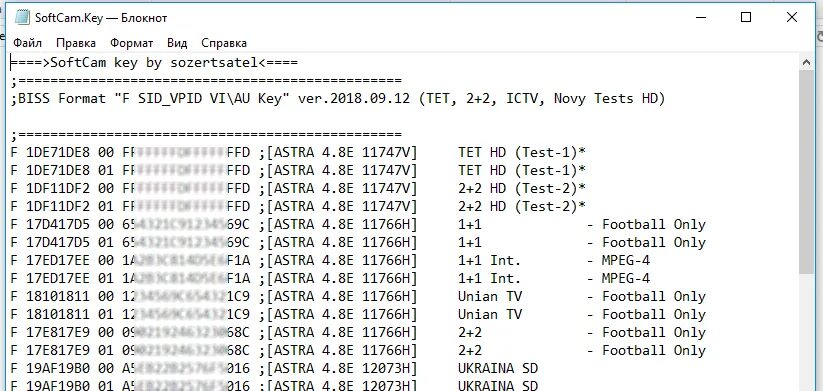Click '- Football Only' on the 17E817E9 01 line
823x391 pixels.
coord(646,350)
